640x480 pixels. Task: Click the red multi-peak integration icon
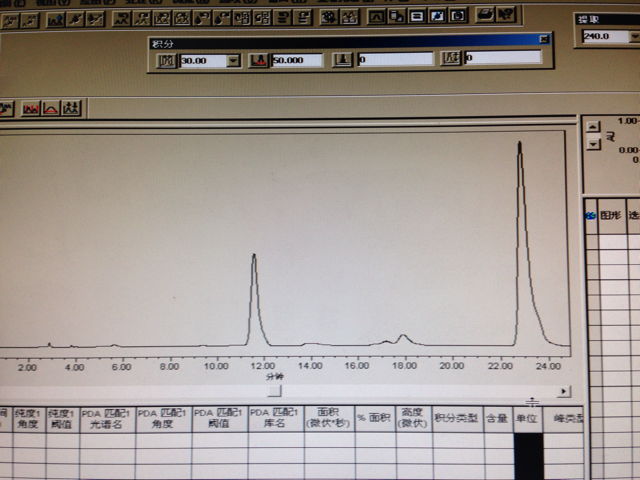(x=31, y=109)
